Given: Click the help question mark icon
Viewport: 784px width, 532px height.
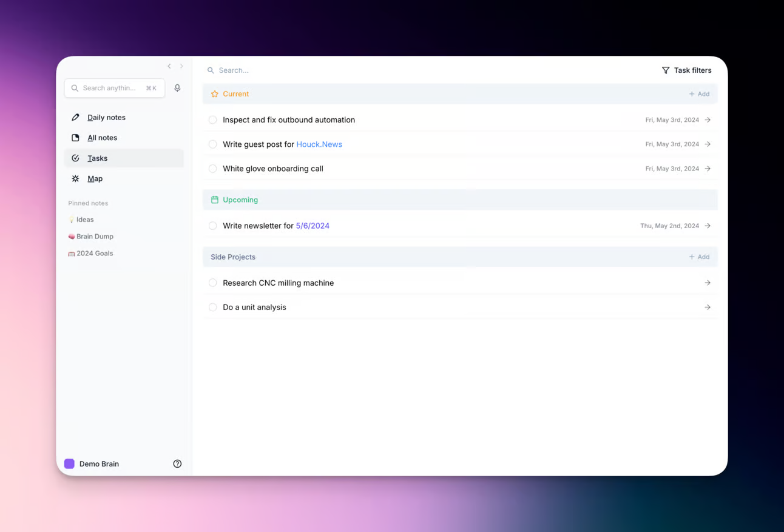Looking at the screenshot, I should 177,463.
